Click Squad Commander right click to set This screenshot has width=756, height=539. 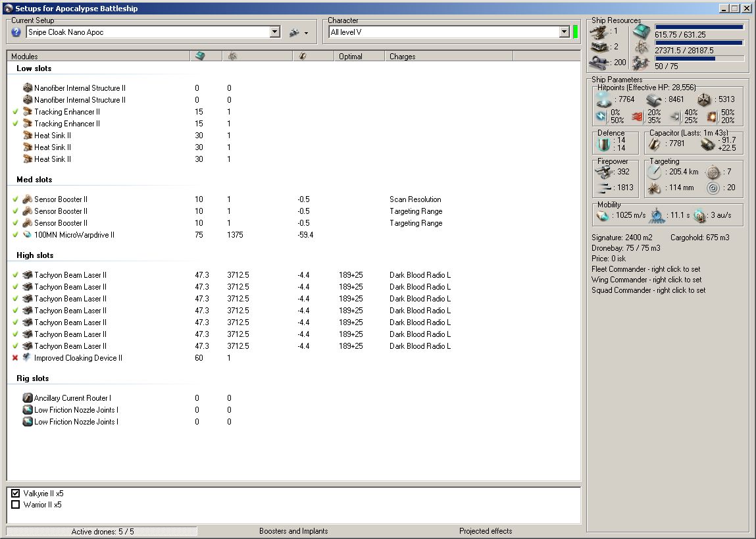tap(649, 290)
